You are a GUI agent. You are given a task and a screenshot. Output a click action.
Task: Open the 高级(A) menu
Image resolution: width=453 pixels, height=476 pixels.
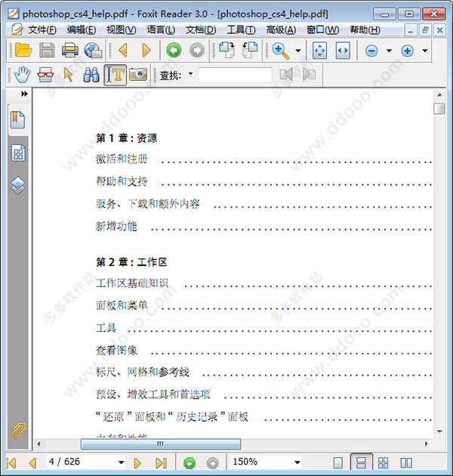[x=281, y=29]
